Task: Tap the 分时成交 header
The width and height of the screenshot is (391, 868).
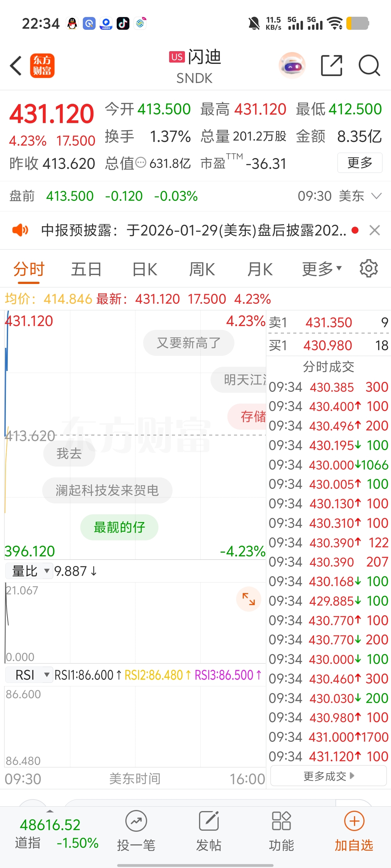Action: point(329,367)
